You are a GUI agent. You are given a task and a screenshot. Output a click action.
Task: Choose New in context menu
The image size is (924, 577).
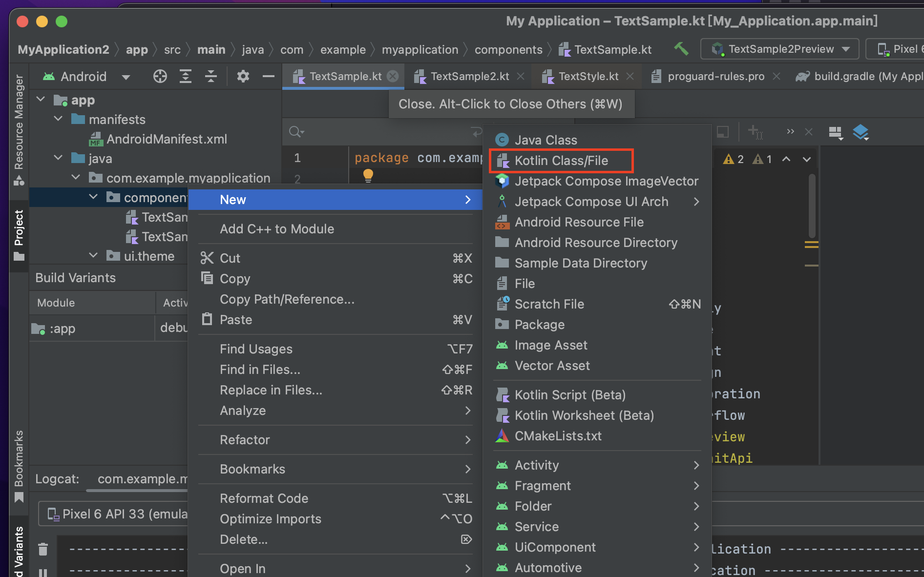(x=335, y=200)
